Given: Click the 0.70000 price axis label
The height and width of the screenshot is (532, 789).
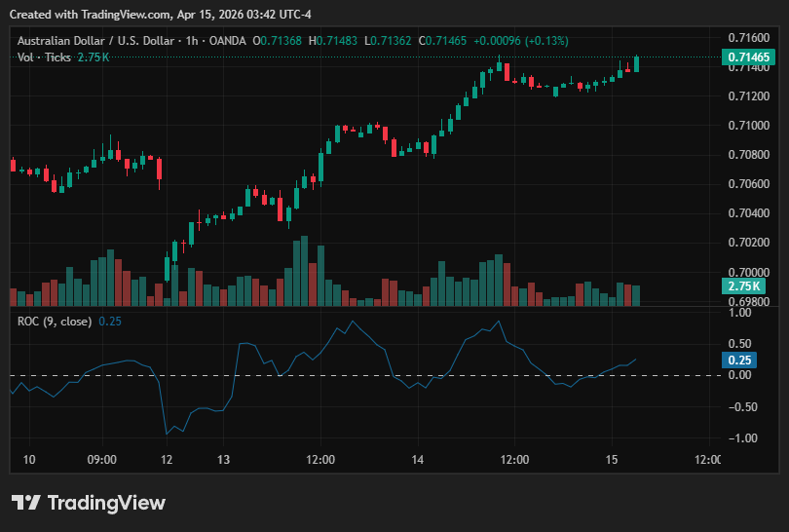Looking at the screenshot, I should click(x=749, y=272).
